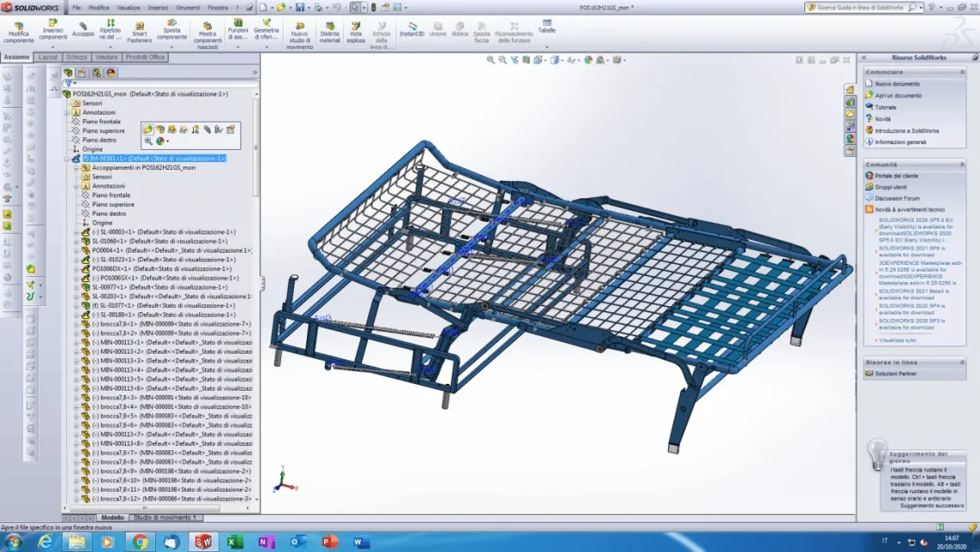Open Studio di movimento 1 tab
The width and height of the screenshot is (980, 552).
pos(165,517)
